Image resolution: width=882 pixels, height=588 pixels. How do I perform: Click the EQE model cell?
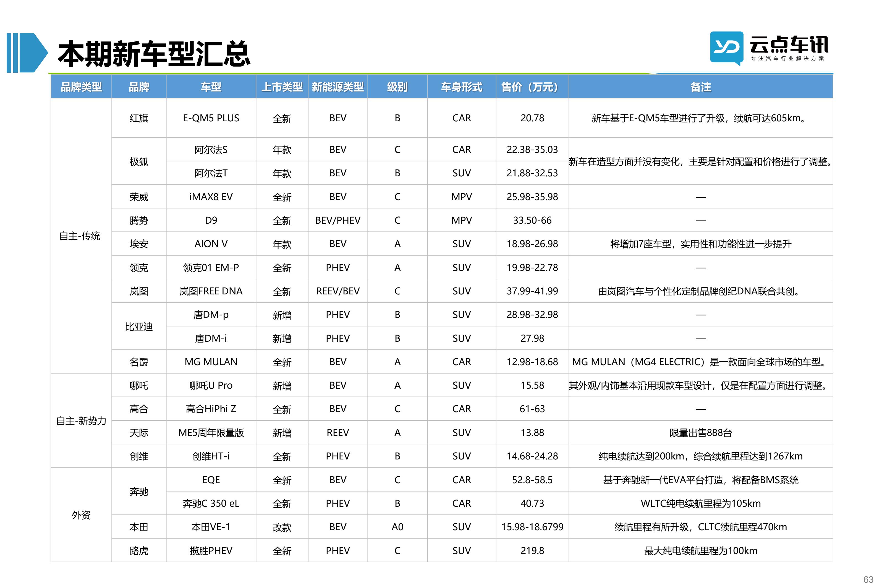point(211,480)
